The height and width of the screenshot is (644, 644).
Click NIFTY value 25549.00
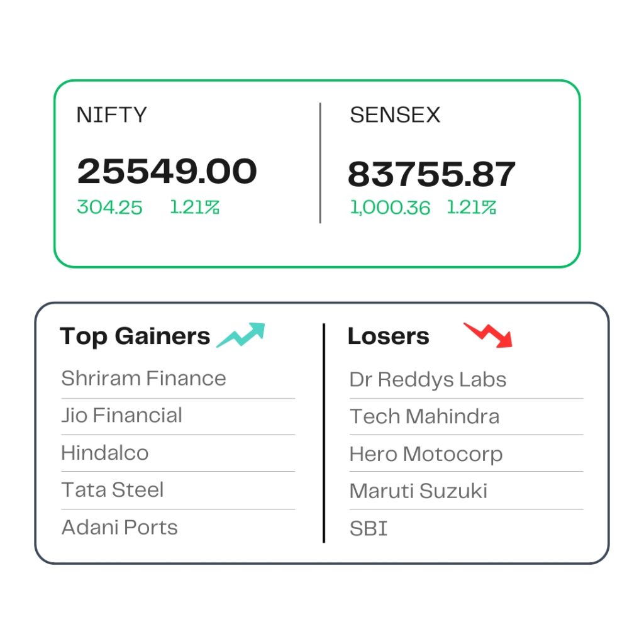167,171
